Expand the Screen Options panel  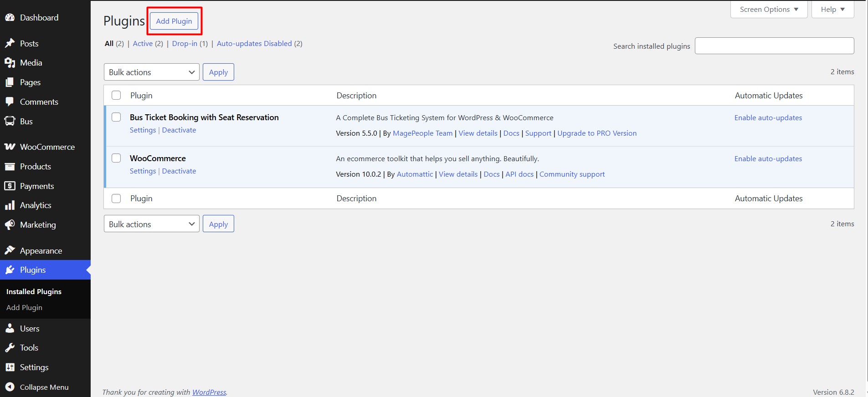coord(769,9)
